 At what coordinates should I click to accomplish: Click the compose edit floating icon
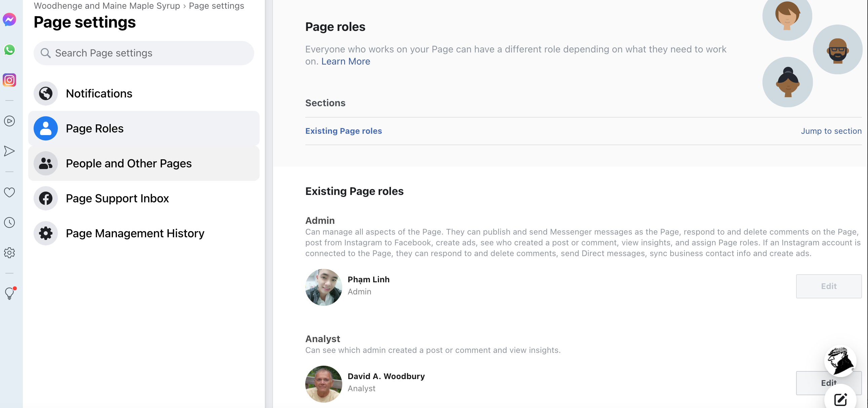(840, 400)
